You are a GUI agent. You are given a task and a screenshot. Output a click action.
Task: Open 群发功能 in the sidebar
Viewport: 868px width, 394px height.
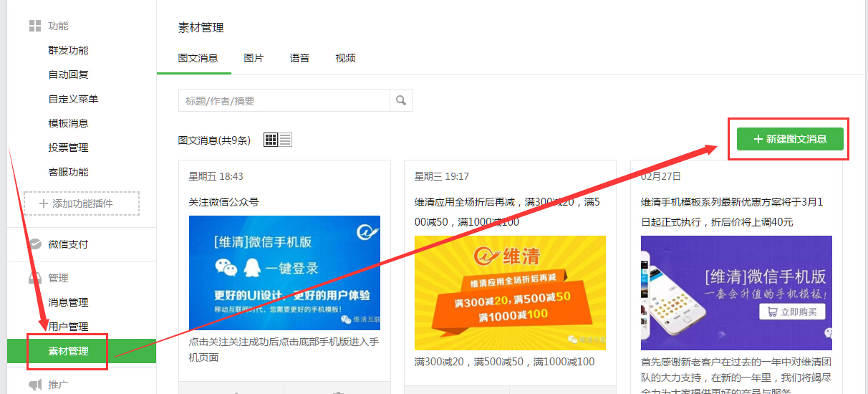coord(69,50)
